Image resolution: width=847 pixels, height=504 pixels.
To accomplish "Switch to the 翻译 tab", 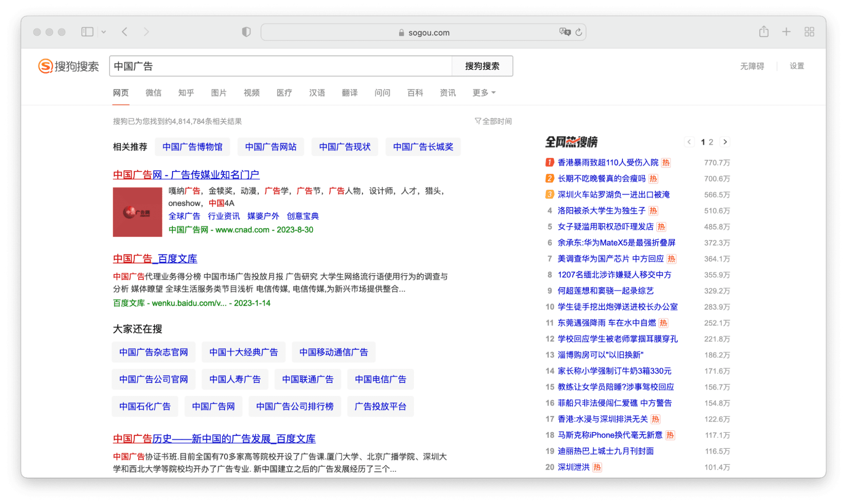I will pyautogui.click(x=350, y=93).
